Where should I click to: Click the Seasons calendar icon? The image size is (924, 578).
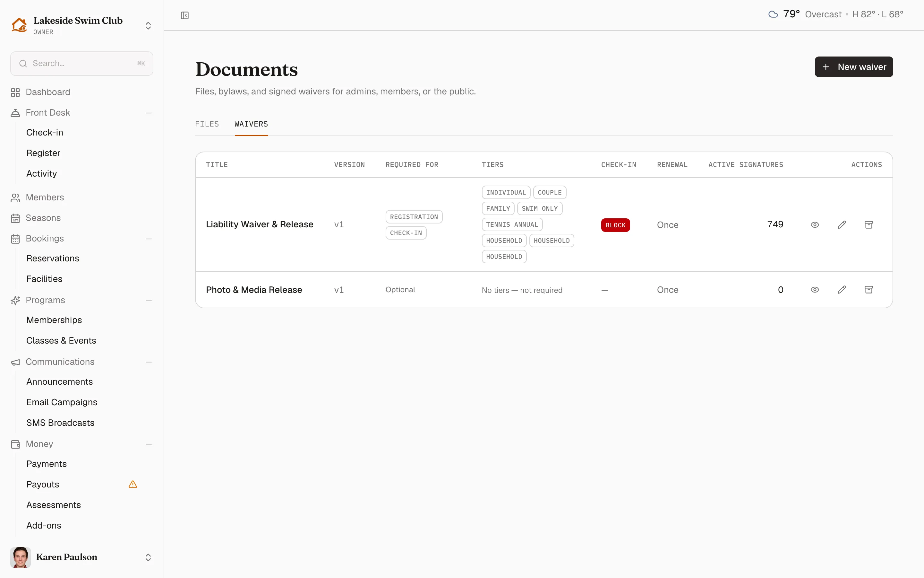pos(15,218)
